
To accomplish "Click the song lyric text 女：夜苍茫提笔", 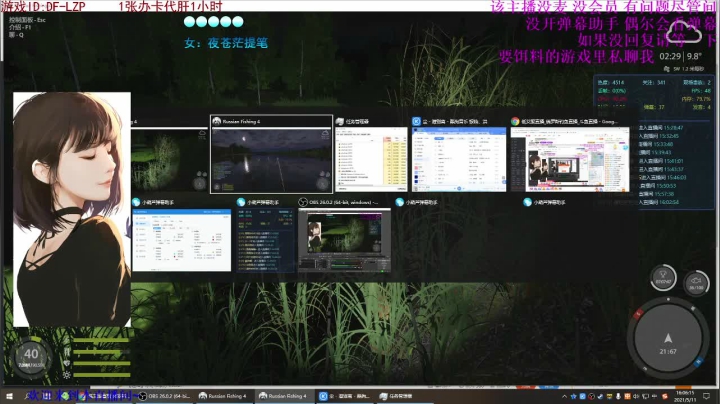I will [226, 43].
